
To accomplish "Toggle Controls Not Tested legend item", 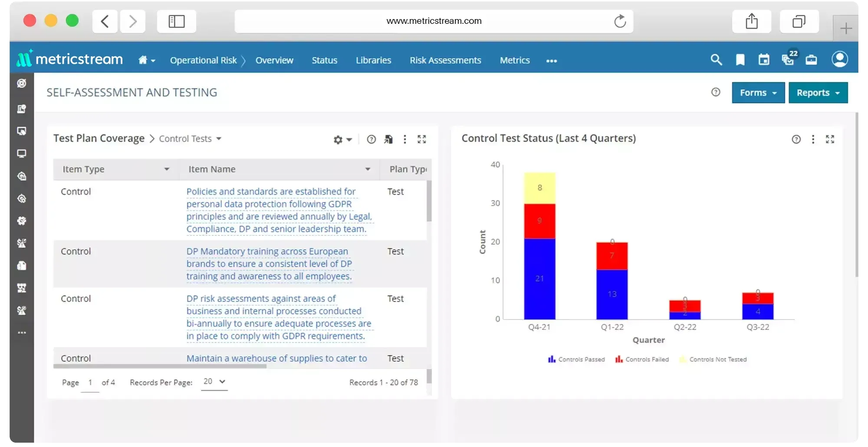I will pyautogui.click(x=713, y=359).
